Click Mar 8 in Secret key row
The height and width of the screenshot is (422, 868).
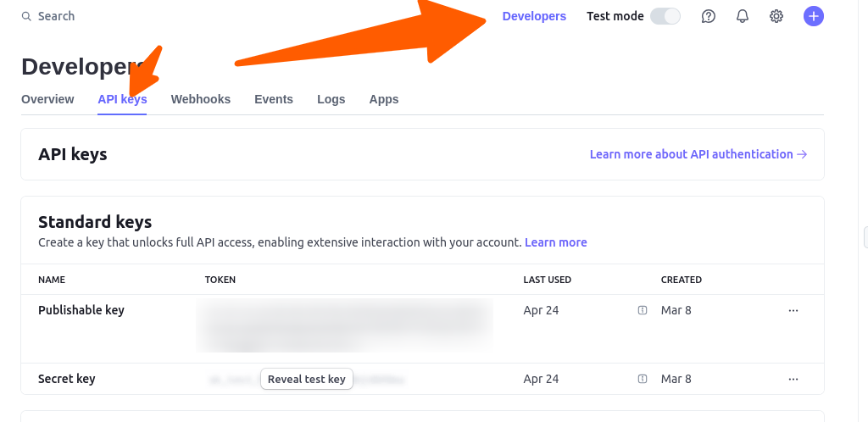[676, 379]
